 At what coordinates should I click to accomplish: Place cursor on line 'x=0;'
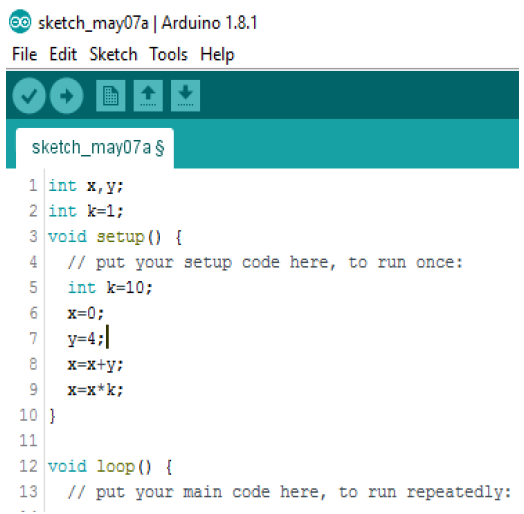coord(86,313)
